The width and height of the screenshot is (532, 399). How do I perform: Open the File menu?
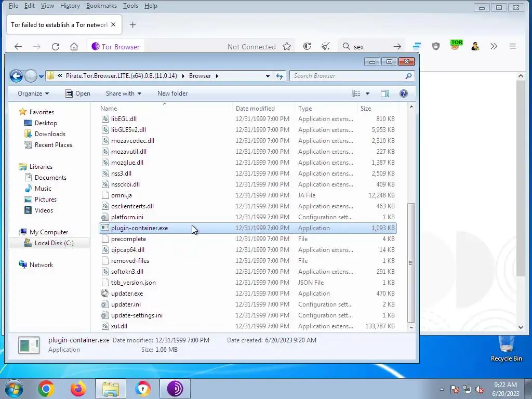click(13, 6)
